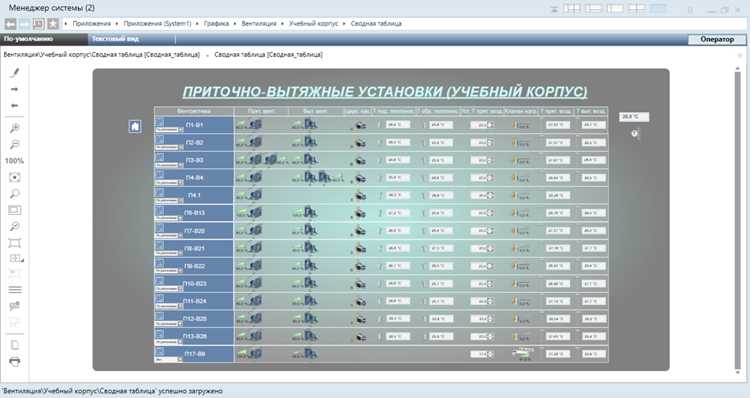Fit graphic to window icon
Image resolution: width=750 pixels, height=398 pixels.
point(15,177)
